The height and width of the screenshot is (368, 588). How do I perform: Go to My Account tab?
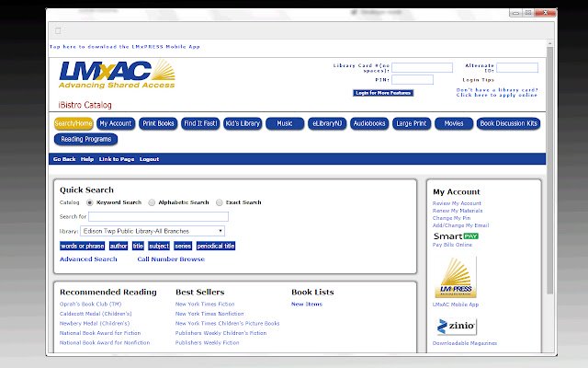point(116,123)
